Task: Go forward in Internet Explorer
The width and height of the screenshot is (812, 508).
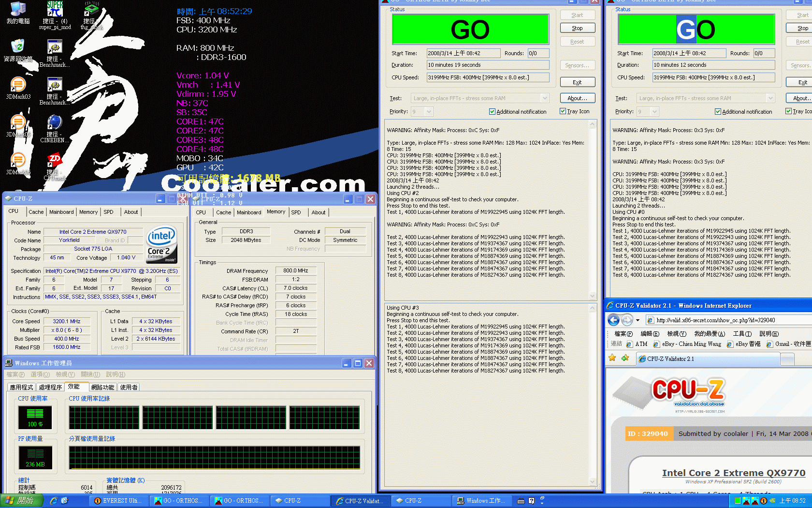Action: [x=627, y=320]
